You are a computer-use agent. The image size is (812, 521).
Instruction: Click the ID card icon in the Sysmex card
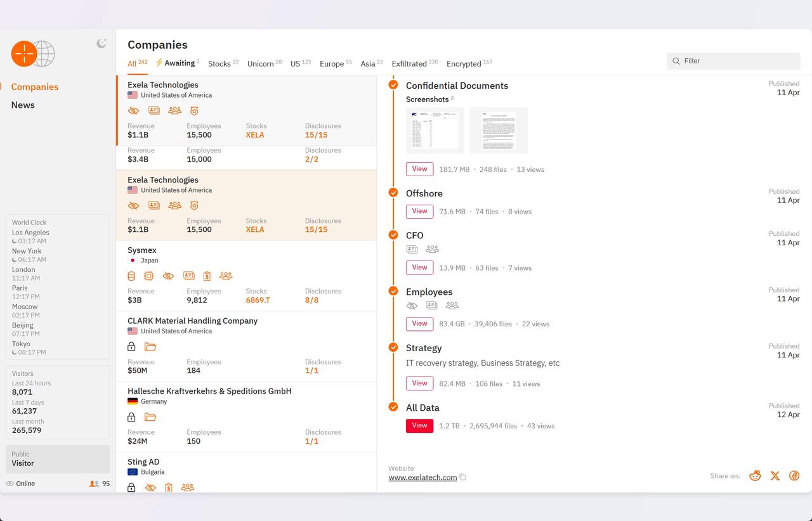(188, 276)
